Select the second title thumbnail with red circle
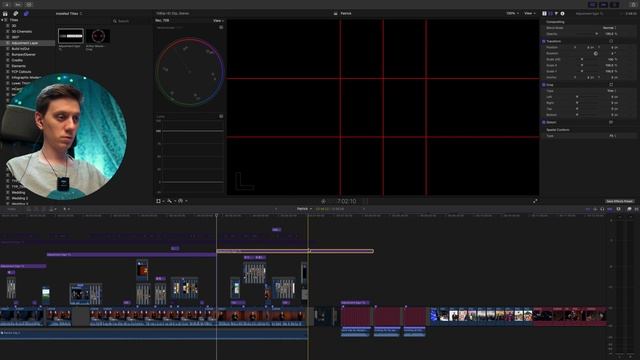The height and width of the screenshot is (360, 640). point(98,36)
